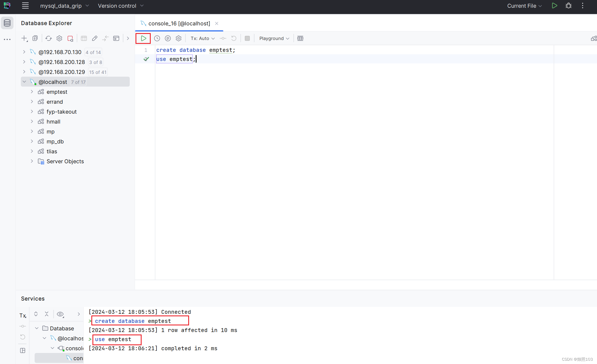Click the Explain Plan icon
This screenshot has width=597, height=364.
click(x=168, y=38)
